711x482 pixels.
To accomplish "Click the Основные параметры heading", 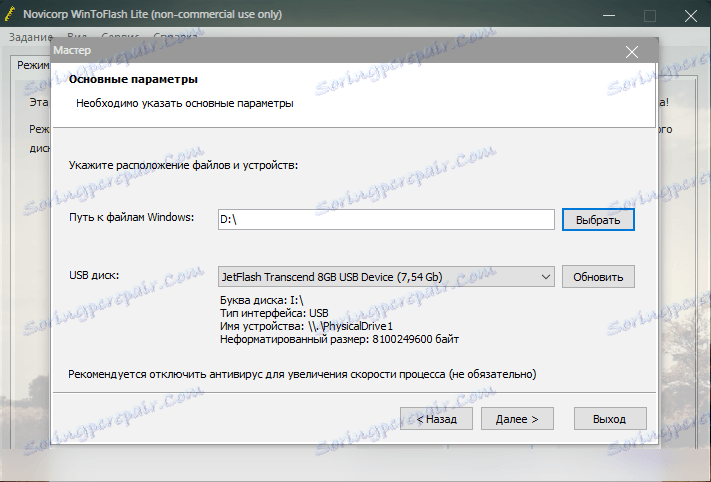I will pyautogui.click(x=133, y=79).
